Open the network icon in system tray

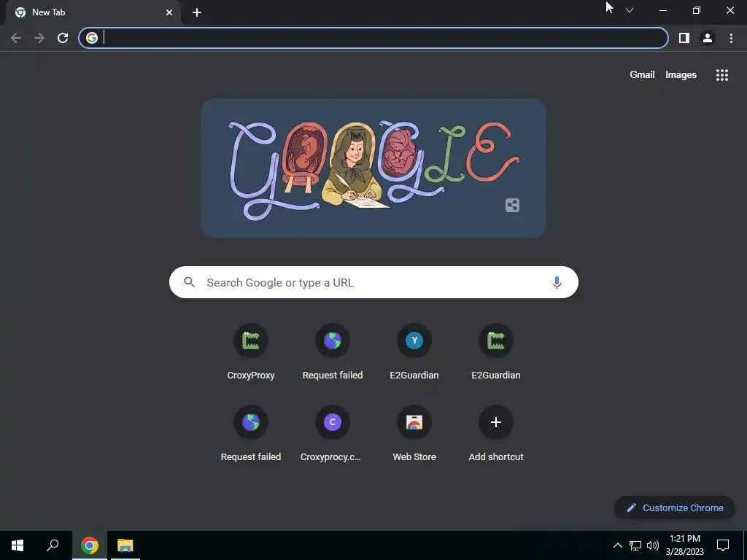click(x=635, y=545)
